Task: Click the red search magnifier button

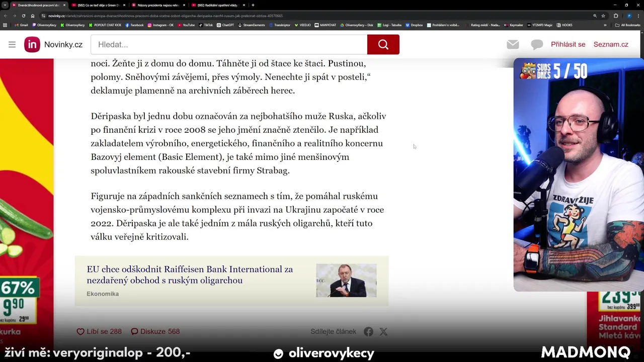Action: 383,44
